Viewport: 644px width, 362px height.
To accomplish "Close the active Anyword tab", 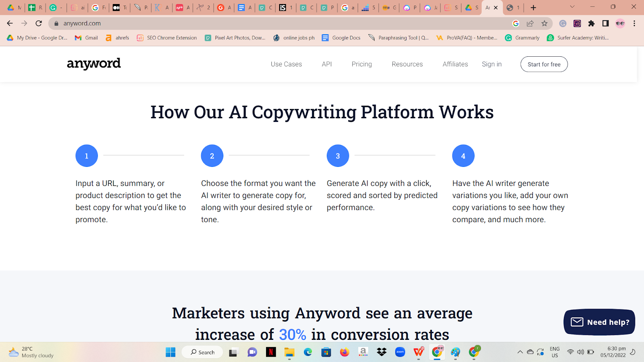I will click(x=496, y=8).
